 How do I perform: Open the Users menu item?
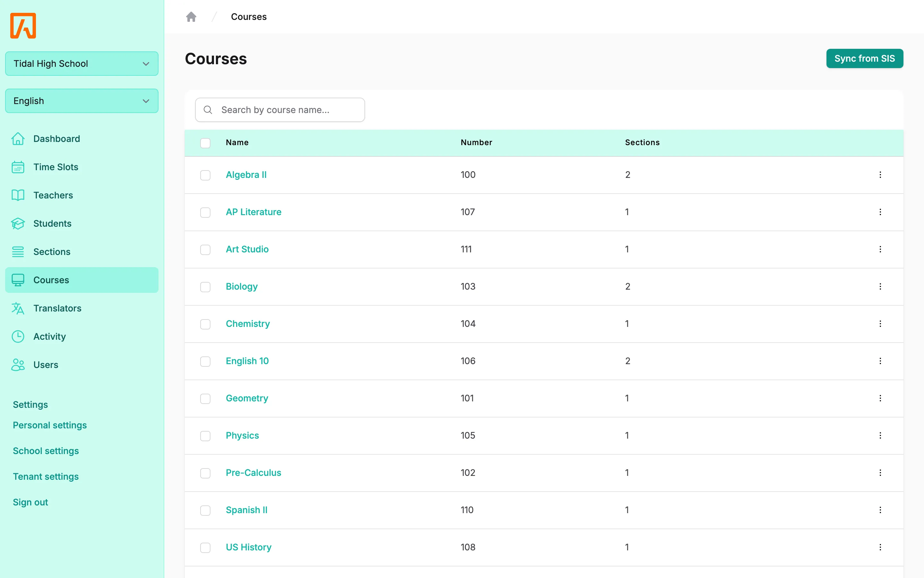(82, 365)
